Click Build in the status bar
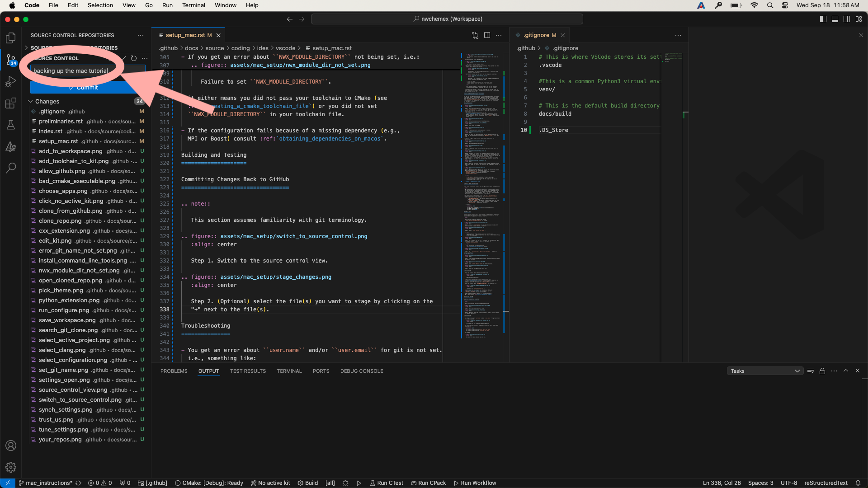 point(307,483)
